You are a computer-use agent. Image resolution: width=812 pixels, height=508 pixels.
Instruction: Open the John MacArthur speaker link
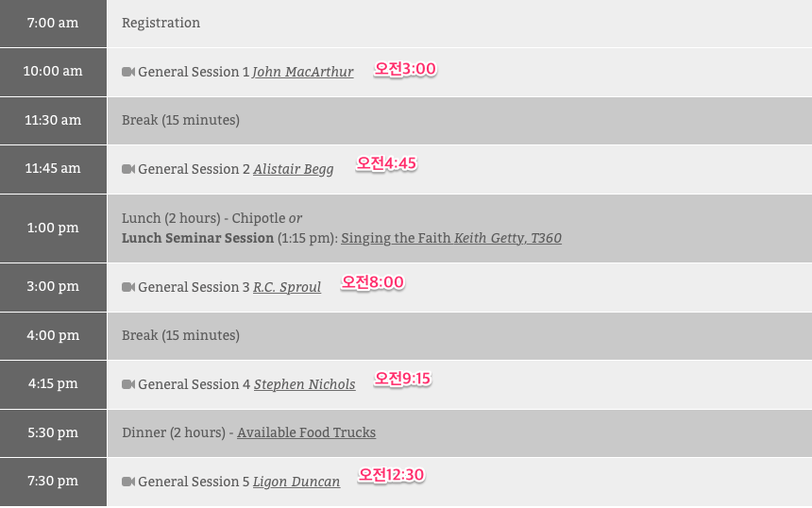[x=303, y=72]
